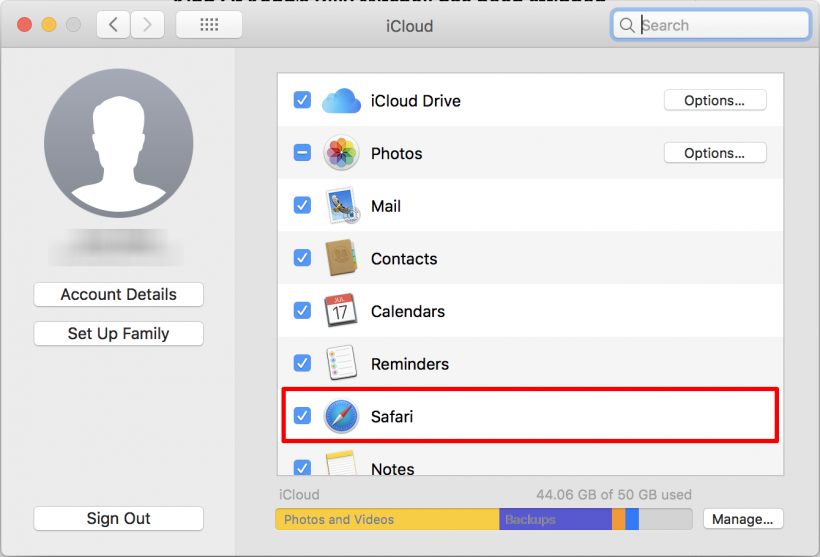Open Account Details
Image resolution: width=820 pixels, height=557 pixels.
[119, 294]
